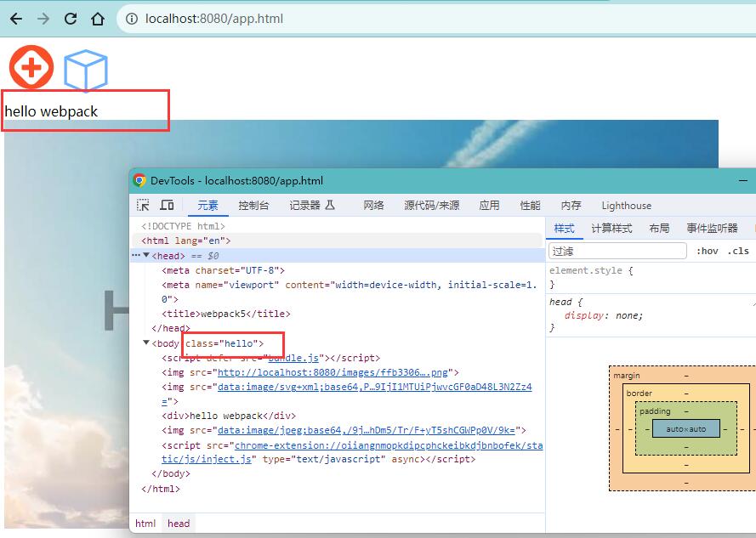
Task: Click the orange plus circle image
Action: [x=31, y=67]
